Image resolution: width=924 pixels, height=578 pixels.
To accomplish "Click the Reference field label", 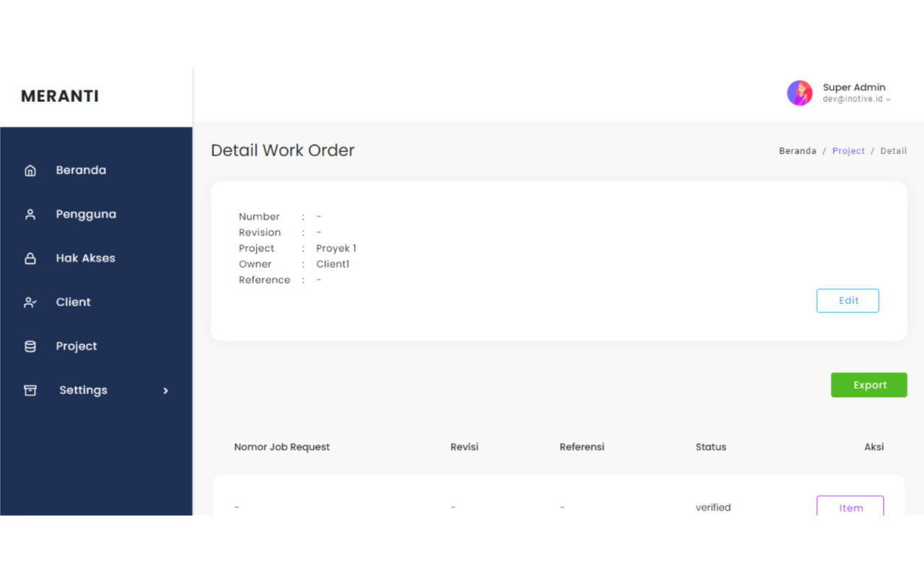I will tap(264, 280).
